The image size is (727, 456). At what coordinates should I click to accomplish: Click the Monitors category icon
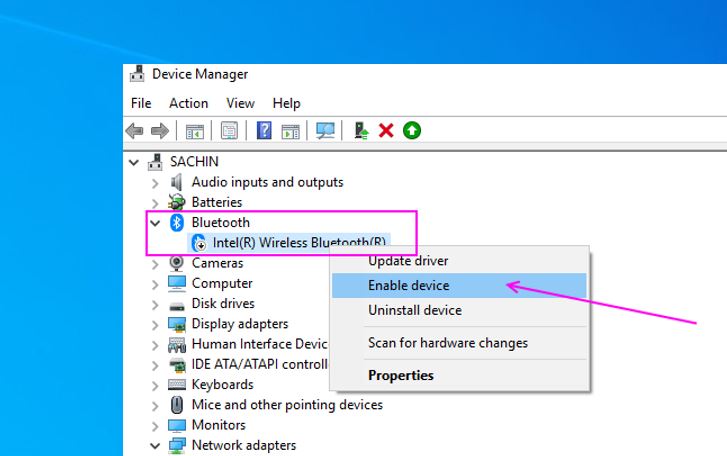click(x=177, y=425)
